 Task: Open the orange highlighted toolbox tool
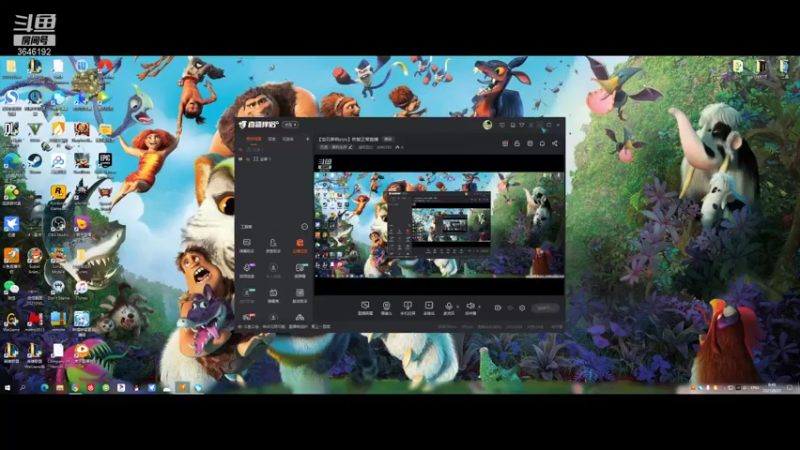tap(299, 245)
